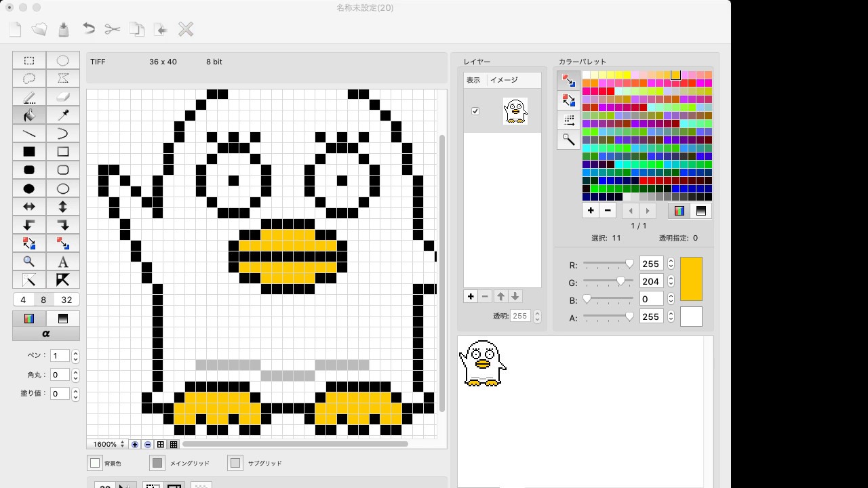Activate the eyedropper color picker tool

point(63,115)
